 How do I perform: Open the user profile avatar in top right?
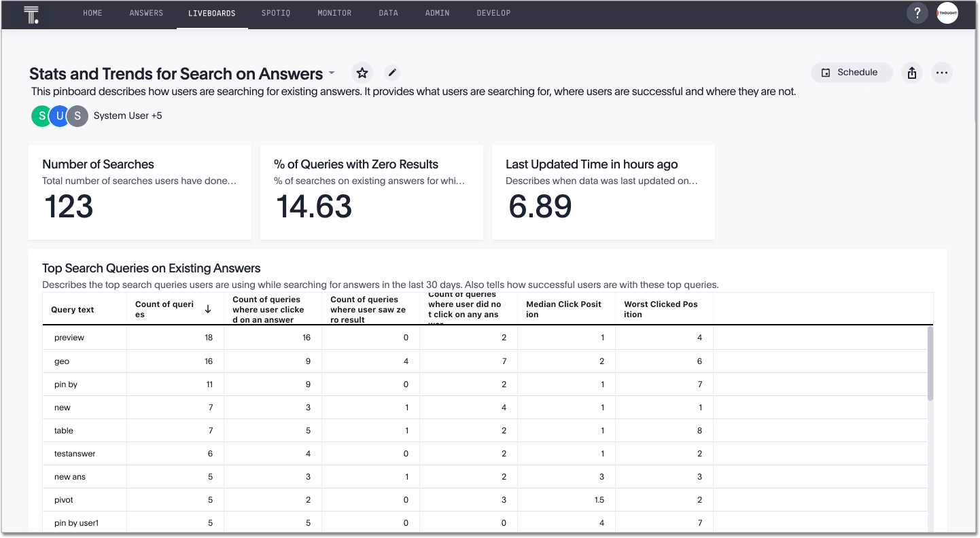pos(947,13)
